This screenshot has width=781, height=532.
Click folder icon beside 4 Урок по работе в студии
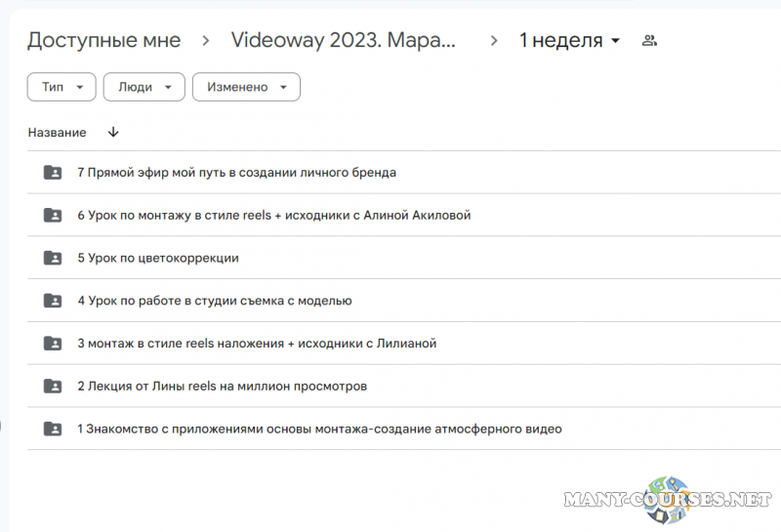(53, 301)
